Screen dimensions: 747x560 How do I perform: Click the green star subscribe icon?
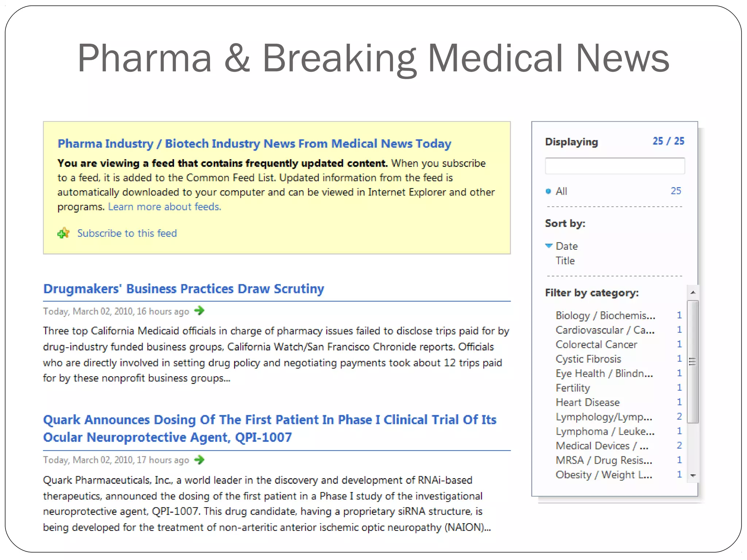click(63, 233)
